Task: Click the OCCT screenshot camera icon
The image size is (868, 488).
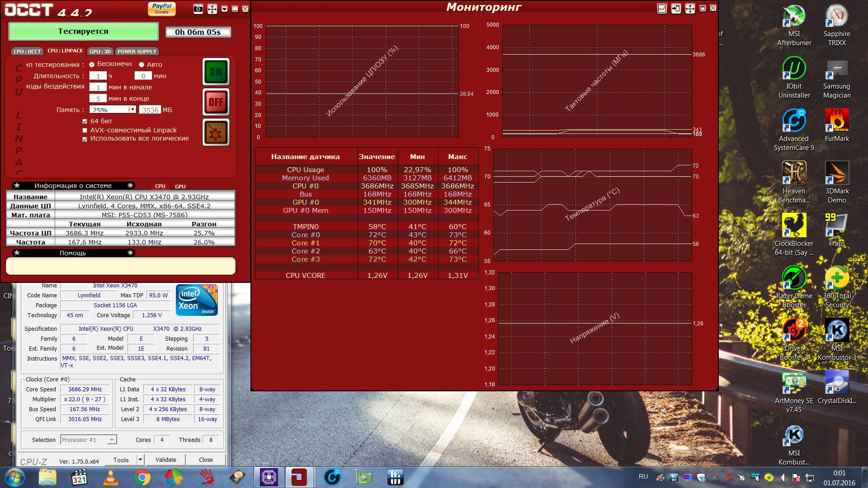Action: 198,9
